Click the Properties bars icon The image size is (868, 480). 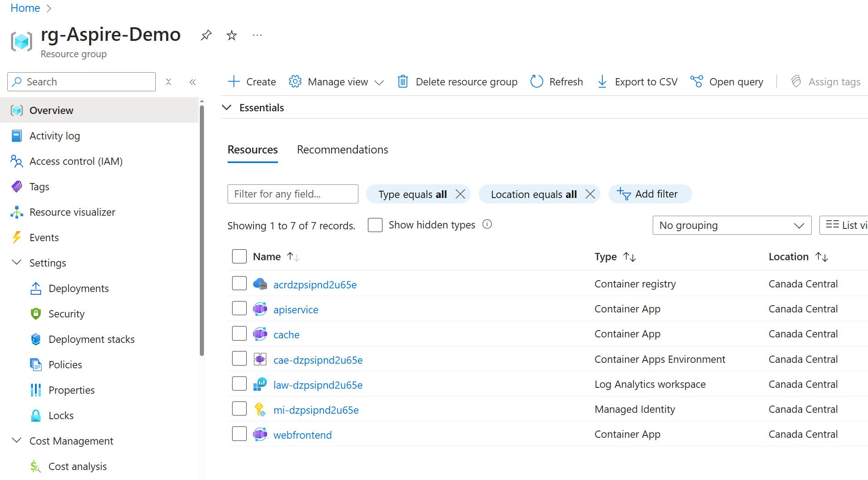(36, 390)
